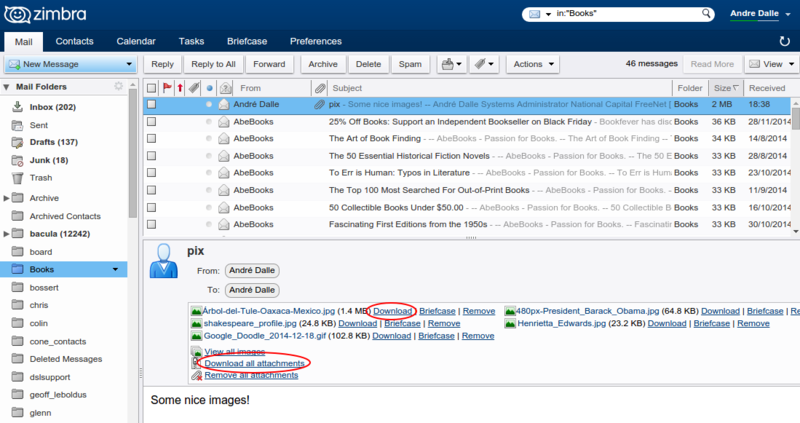
Task: Switch to Briefcase tab
Action: [247, 41]
